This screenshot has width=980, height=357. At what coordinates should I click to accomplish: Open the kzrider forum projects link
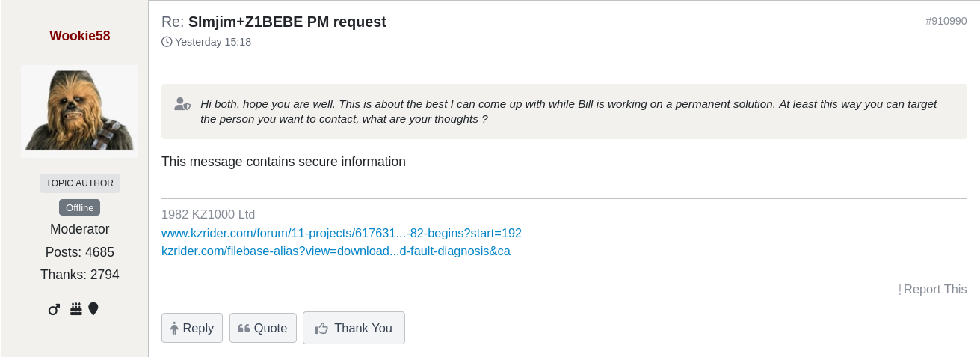click(341, 233)
